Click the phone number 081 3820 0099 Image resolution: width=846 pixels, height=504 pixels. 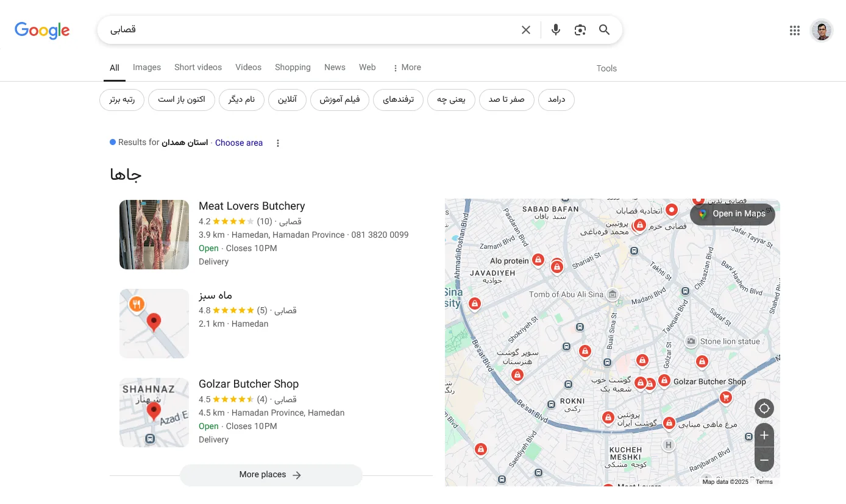pos(380,235)
